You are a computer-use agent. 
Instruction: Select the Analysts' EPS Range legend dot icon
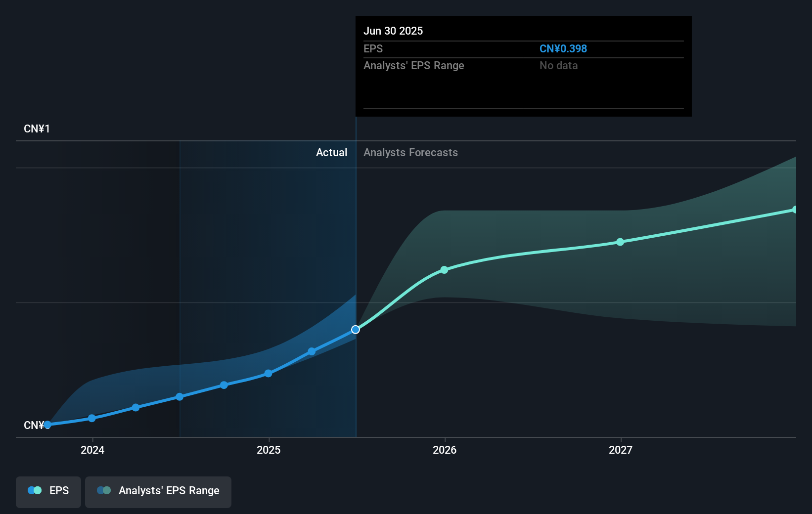tap(104, 490)
